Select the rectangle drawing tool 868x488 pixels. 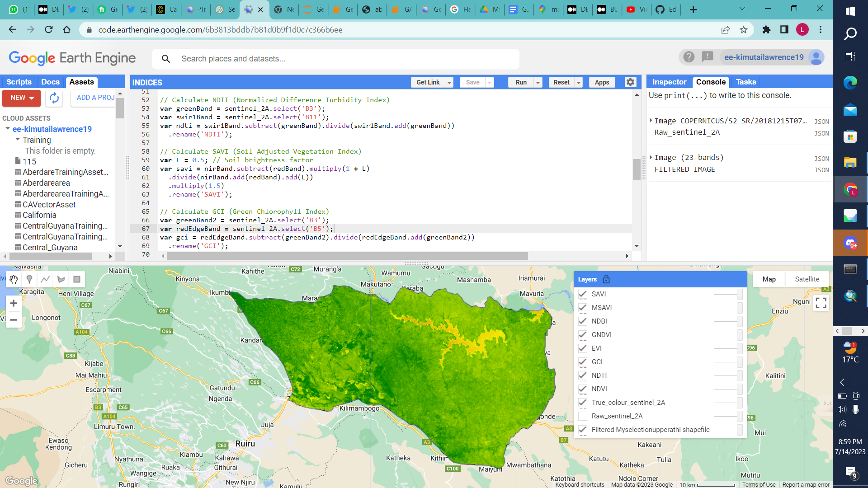coord(76,279)
